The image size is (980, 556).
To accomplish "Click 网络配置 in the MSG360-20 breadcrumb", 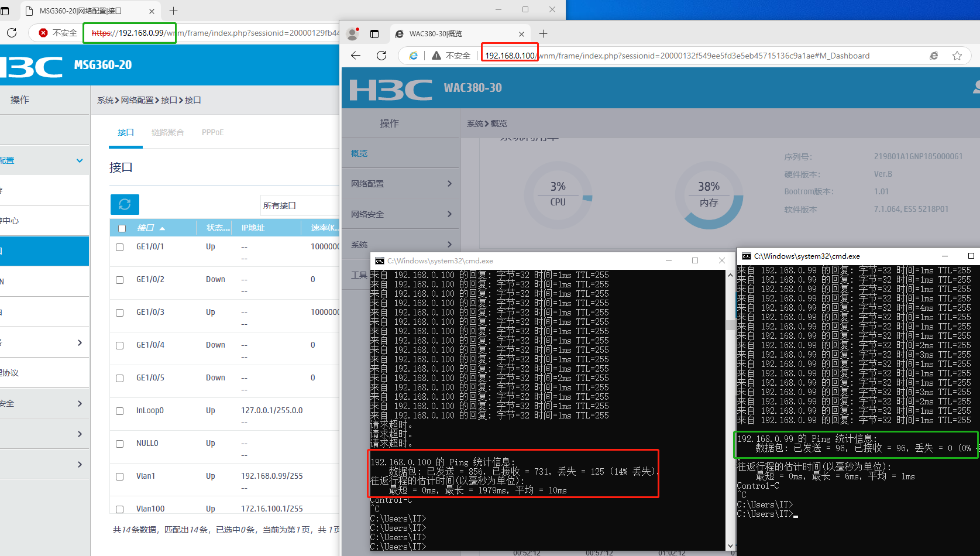I will [137, 100].
